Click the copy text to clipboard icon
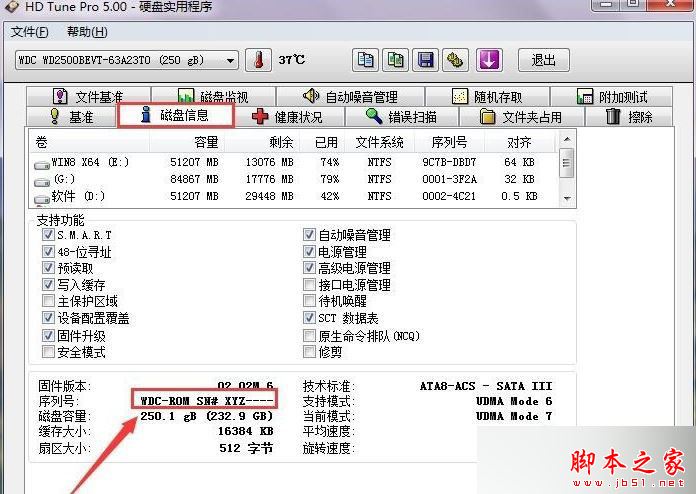 click(365, 60)
